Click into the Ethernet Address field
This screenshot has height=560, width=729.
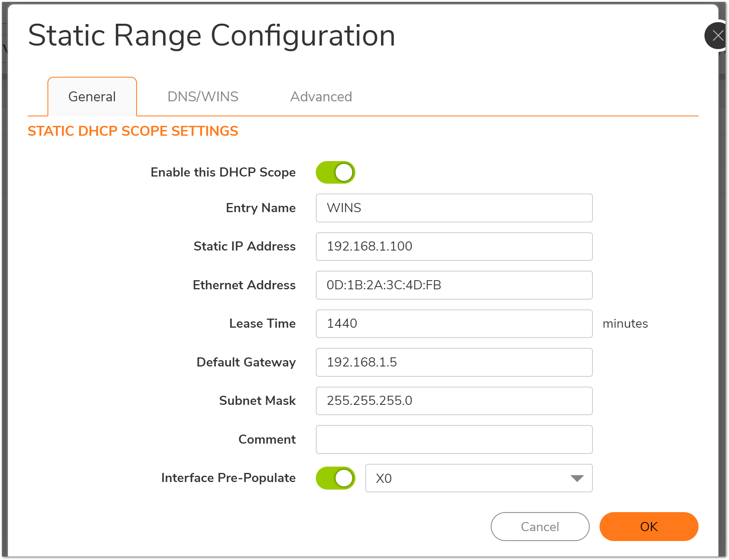(454, 285)
